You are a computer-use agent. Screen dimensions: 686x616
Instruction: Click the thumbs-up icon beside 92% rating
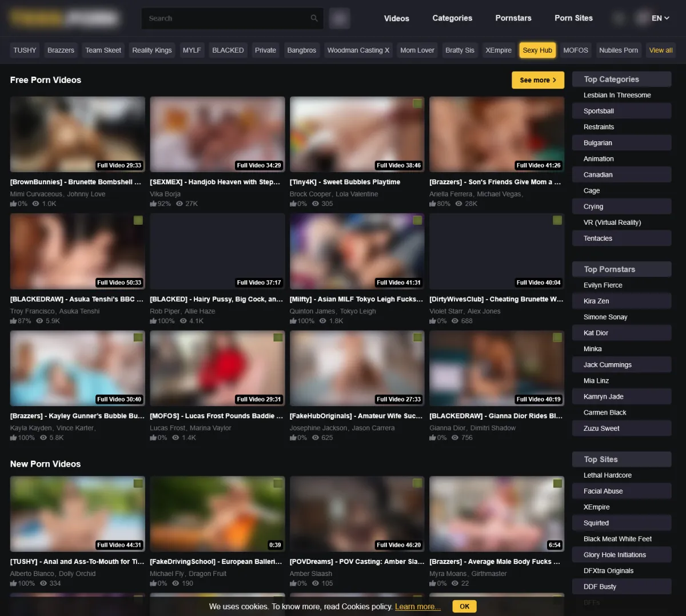click(x=153, y=204)
